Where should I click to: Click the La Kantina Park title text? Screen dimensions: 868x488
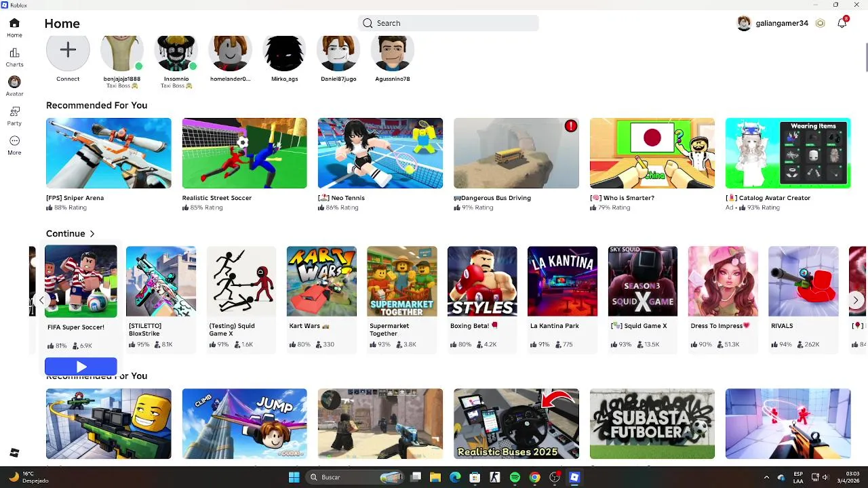pos(555,326)
